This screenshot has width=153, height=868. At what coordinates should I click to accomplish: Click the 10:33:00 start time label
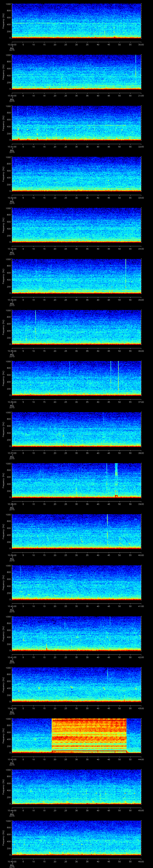(12, 249)
